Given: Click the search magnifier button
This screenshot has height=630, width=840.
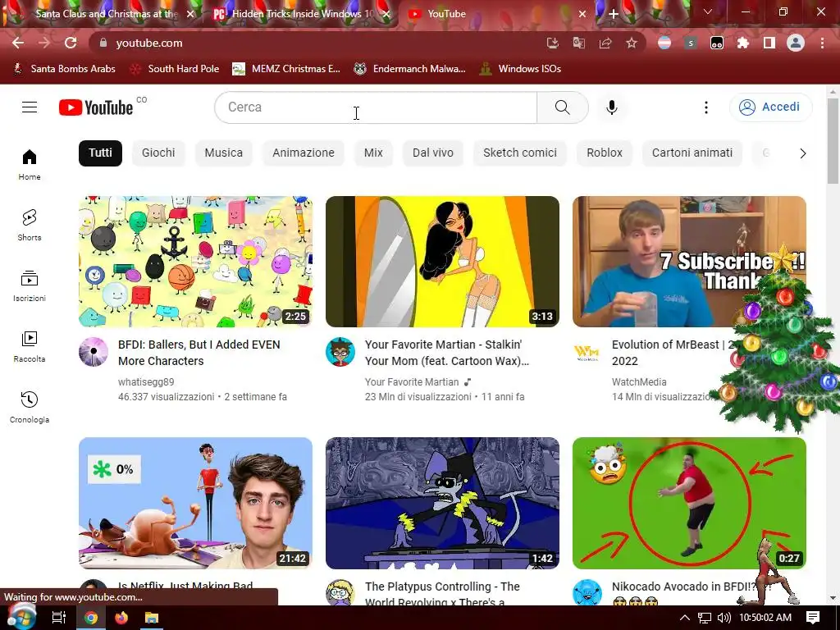Looking at the screenshot, I should [563, 107].
